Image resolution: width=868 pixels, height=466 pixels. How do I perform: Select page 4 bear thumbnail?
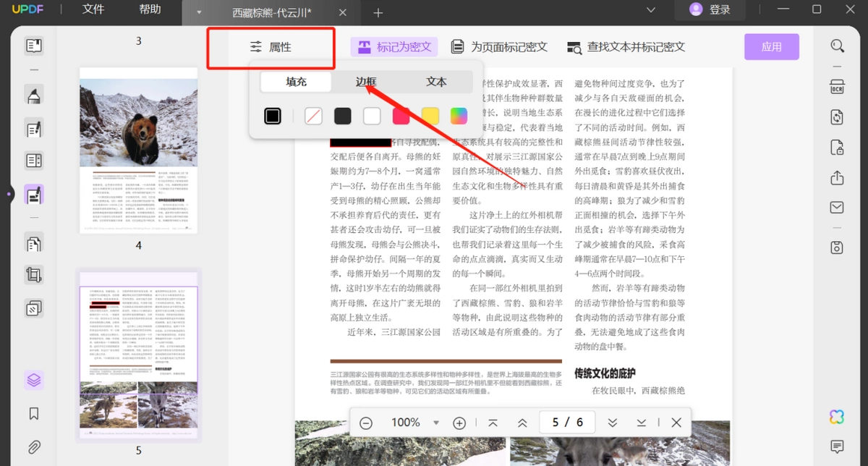coord(138,151)
